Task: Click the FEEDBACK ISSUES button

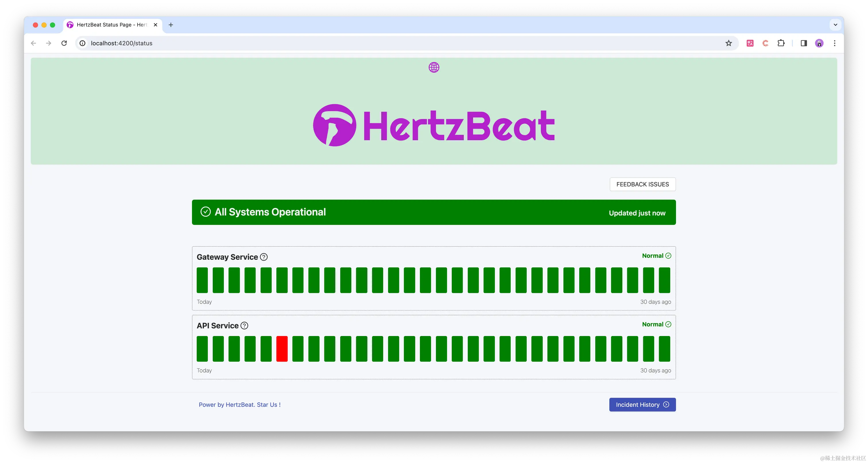Action: pos(642,184)
